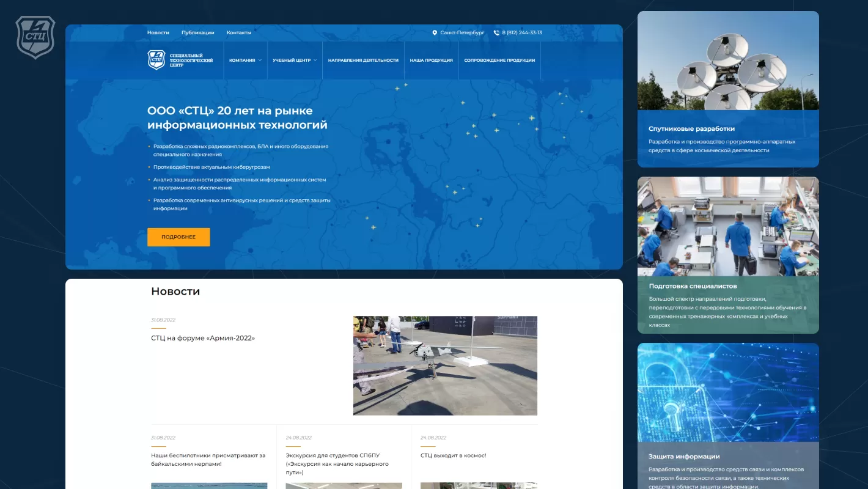Click the drone photo in the news section

pyautogui.click(x=445, y=366)
